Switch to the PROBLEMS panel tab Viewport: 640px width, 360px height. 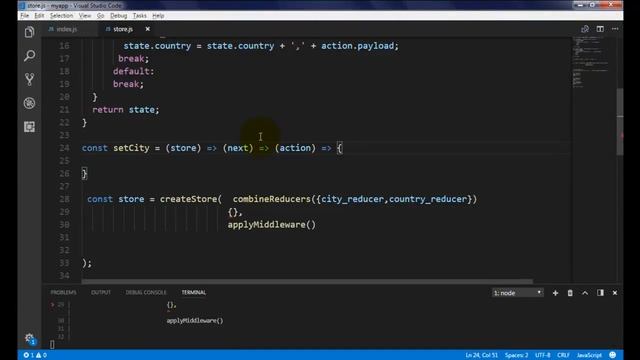pyautogui.click(x=63, y=292)
